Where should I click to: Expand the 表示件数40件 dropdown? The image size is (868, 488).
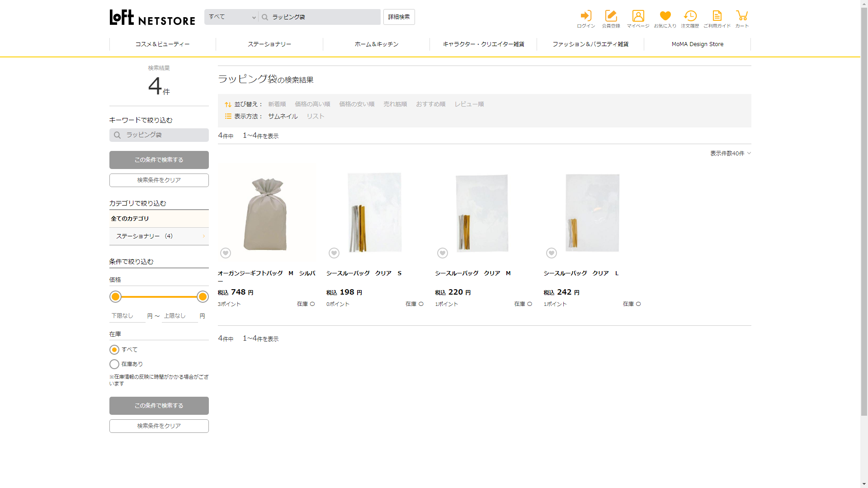pyautogui.click(x=730, y=154)
